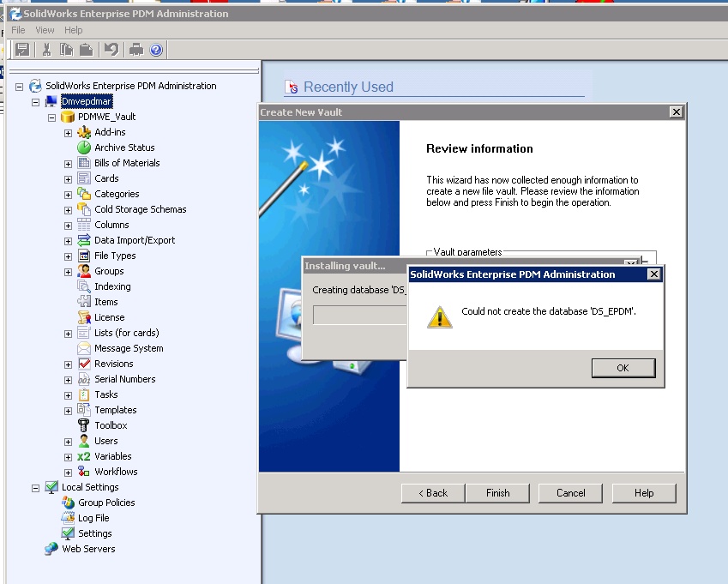The image size is (728, 584).
Task: Select the Serial Numbers tree label
Action: (x=125, y=379)
